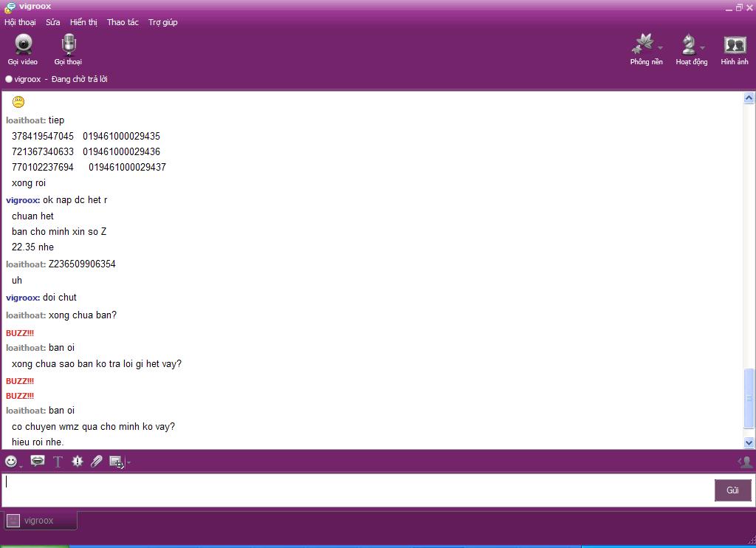Click the message input field

(358, 490)
